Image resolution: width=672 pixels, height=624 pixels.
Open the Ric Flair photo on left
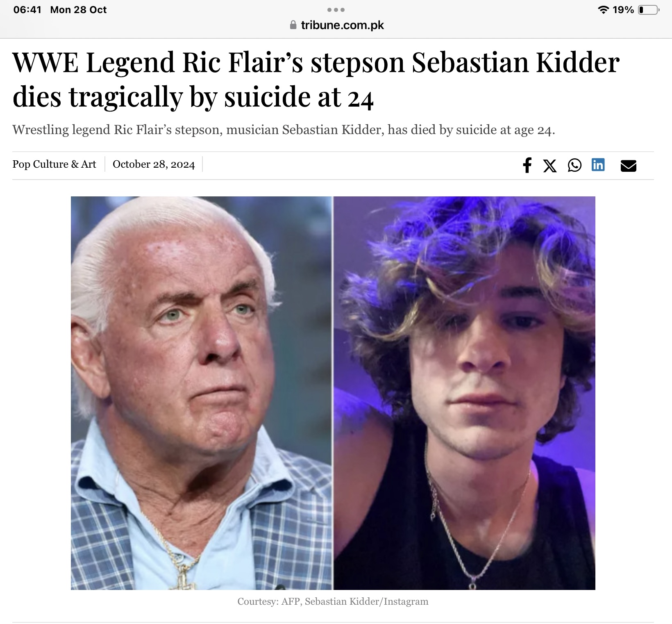pyautogui.click(x=201, y=393)
